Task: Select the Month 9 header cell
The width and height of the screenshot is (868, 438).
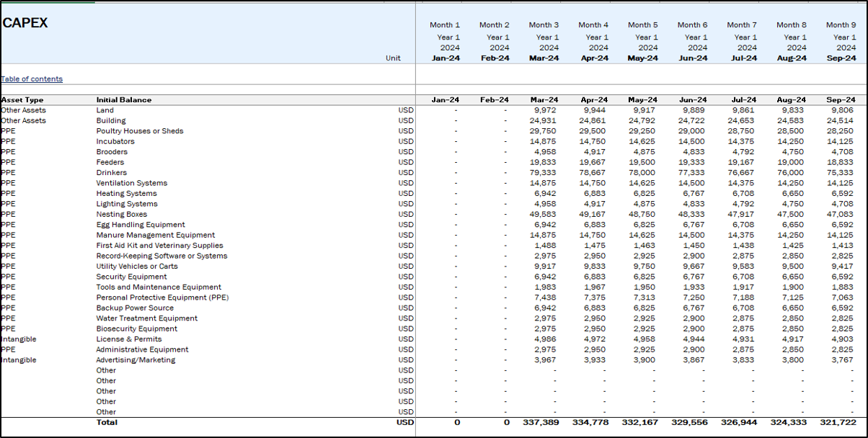Action: click(841, 25)
